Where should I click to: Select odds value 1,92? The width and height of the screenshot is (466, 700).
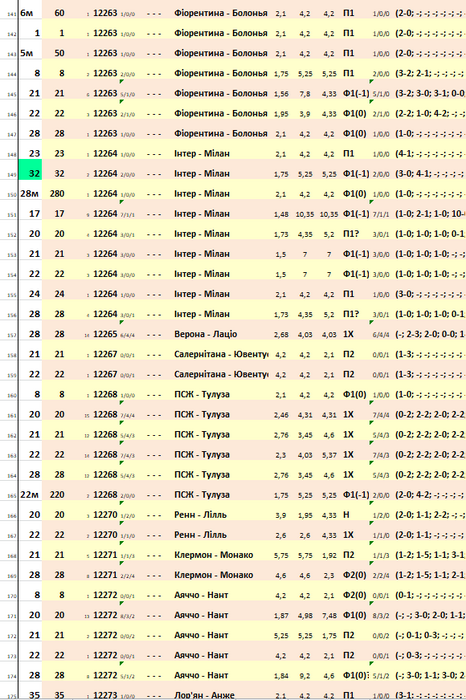(x=329, y=555)
